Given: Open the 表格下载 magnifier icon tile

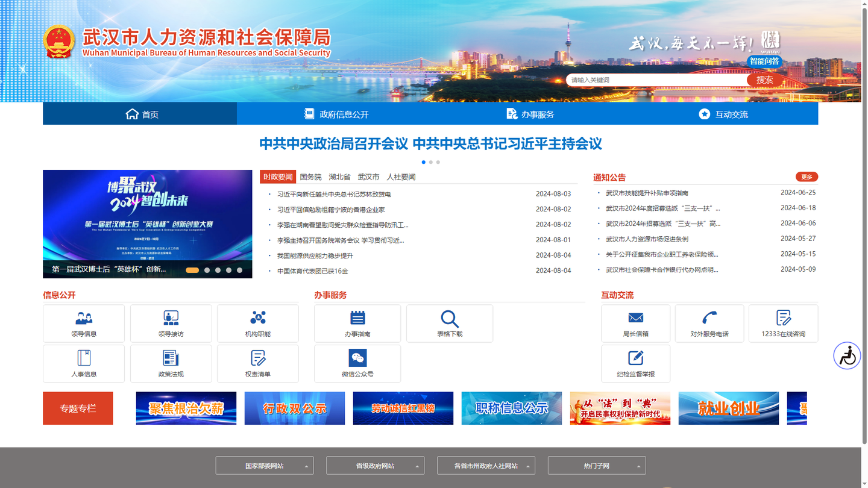Looking at the screenshot, I should click(x=450, y=324).
